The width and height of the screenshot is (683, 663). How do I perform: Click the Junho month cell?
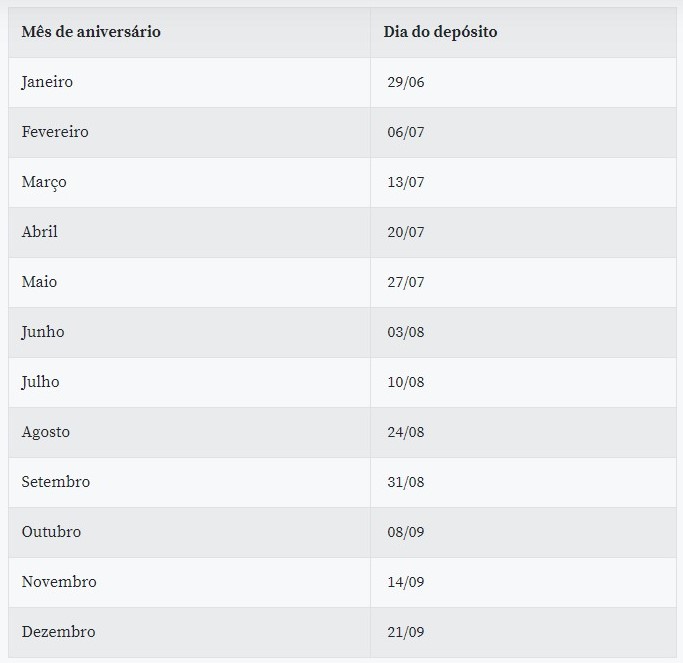pyautogui.click(x=43, y=332)
